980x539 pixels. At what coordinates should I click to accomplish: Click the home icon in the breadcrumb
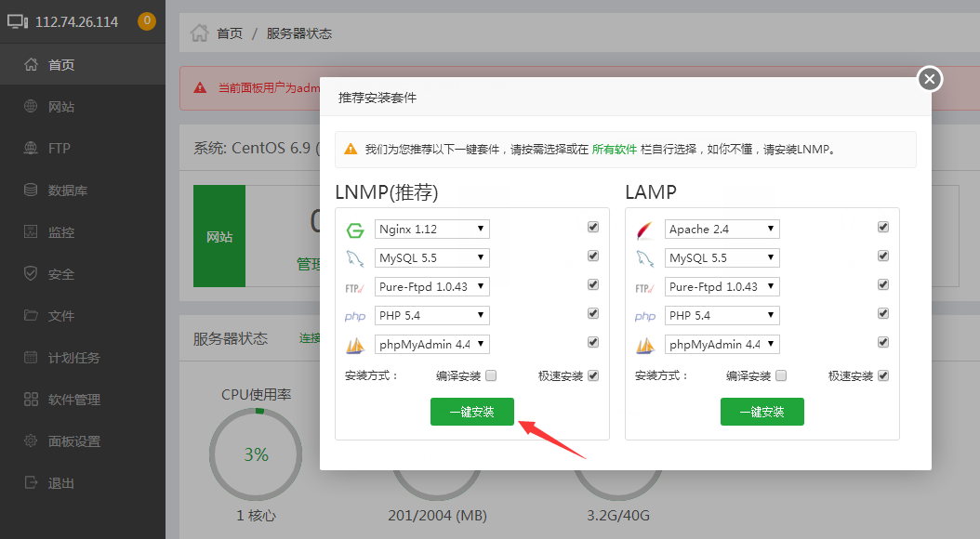(x=199, y=33)
